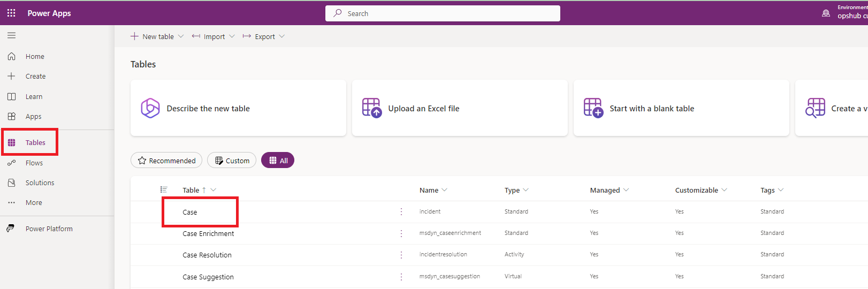Image resolution: width=868 pixels, height=289 pixels.
Task: Click in the Search box
Action: coord(443,13)
